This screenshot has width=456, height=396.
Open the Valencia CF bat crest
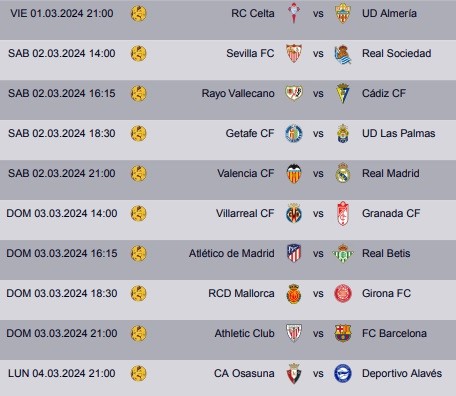click(294, 173)
